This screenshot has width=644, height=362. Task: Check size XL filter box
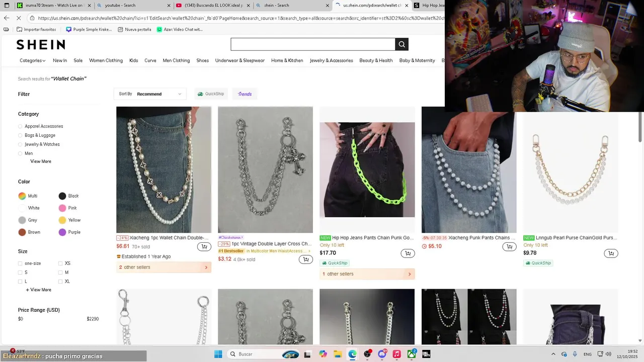pos(60,282)
